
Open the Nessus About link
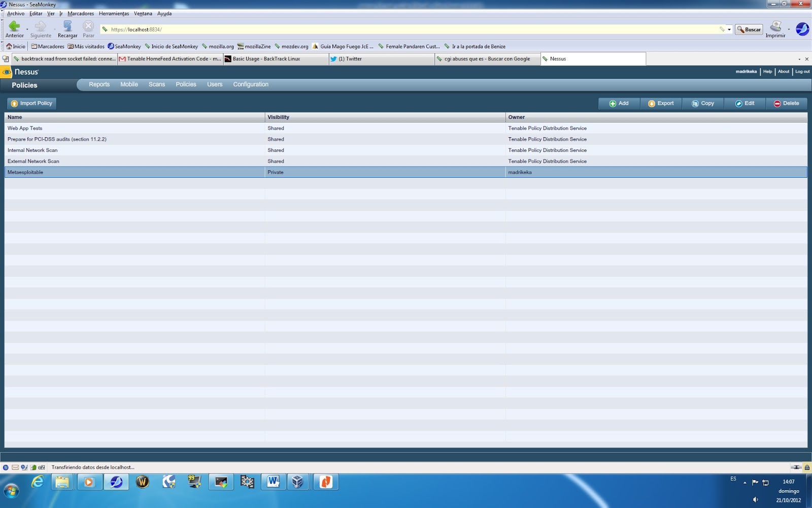pyautogui.click(x=784, y=72)
